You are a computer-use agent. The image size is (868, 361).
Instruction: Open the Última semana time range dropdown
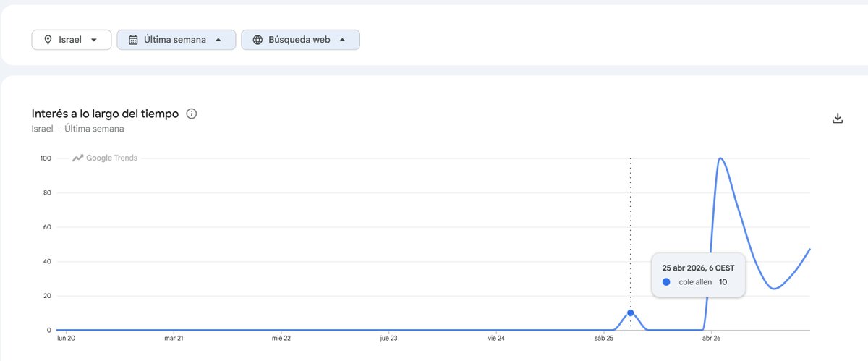176,40
